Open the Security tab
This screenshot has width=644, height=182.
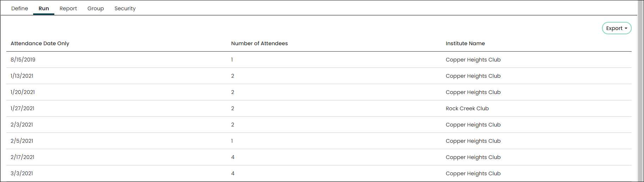(125, 8)
